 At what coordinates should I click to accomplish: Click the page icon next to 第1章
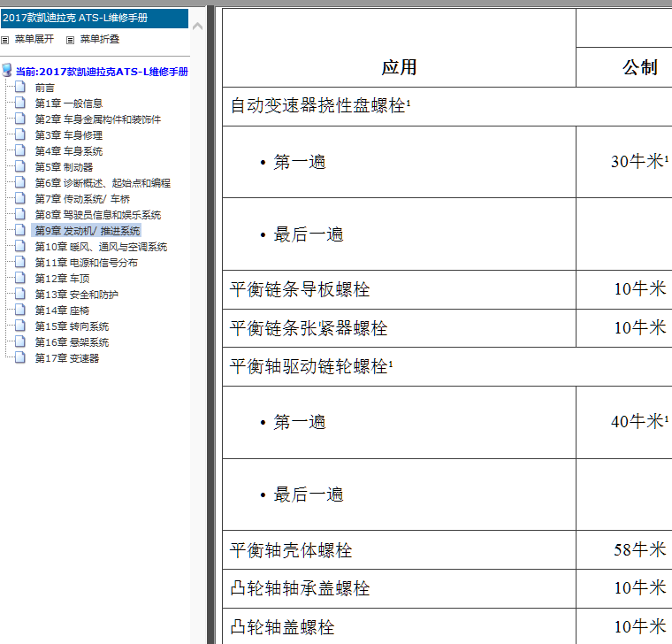click(x=20, y=103)
